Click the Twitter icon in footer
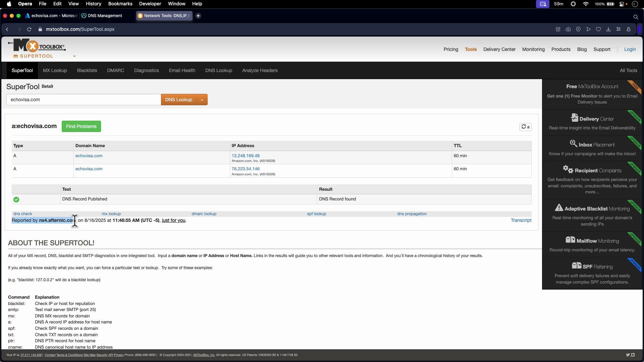 [x=628, y=355]
